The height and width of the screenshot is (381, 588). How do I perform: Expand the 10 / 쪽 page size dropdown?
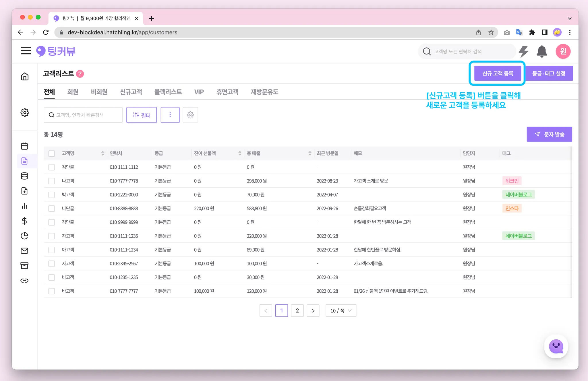click(341, 310)
